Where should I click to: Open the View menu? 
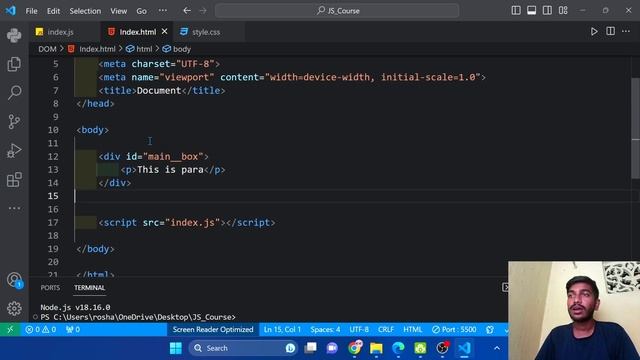click(x=118, y=11)
